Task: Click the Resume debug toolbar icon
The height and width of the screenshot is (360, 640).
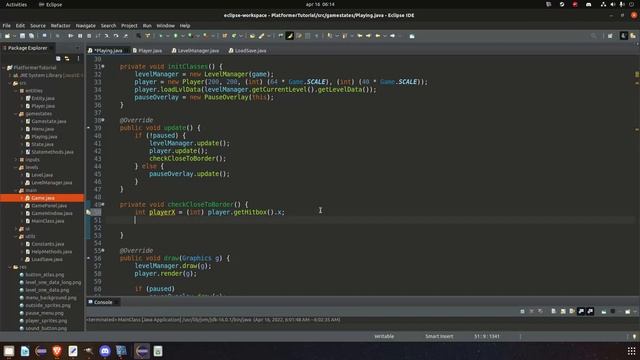Action: point(71,36)
